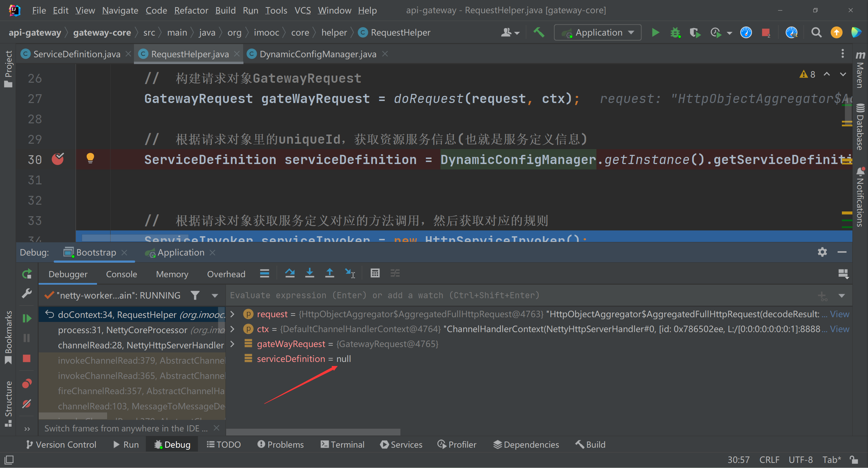Open the Application run configuration dropdown
868x468 pixels.
tap(597, 33)
